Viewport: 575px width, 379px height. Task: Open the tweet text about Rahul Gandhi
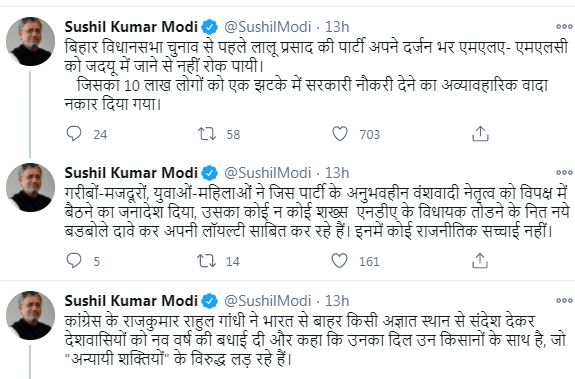[x=315, y=340]
